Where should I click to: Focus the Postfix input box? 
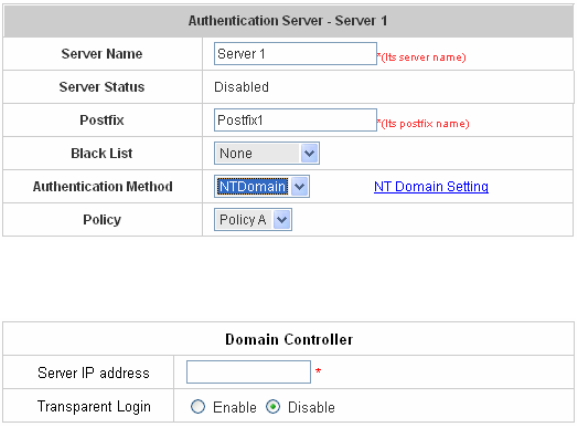(295, 120)
